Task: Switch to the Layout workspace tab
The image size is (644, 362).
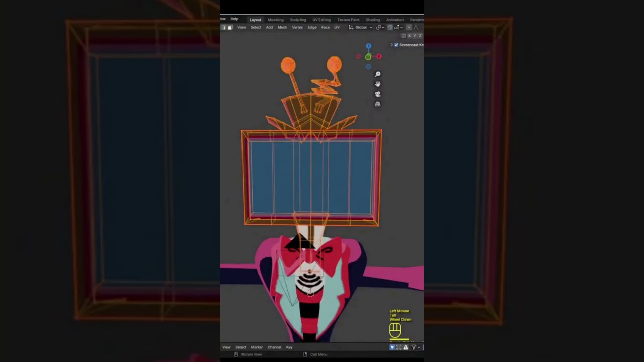Action: tap(255, 20)
